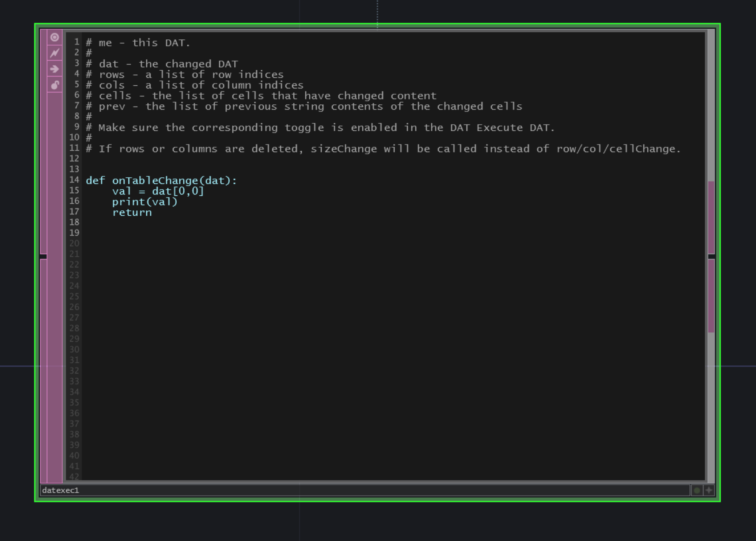The height and width of the screenshot is (541, 756).
Task: Toggle the padlock lock flag on datexec1
Action: pyautogui.click(x=55, y=85)
